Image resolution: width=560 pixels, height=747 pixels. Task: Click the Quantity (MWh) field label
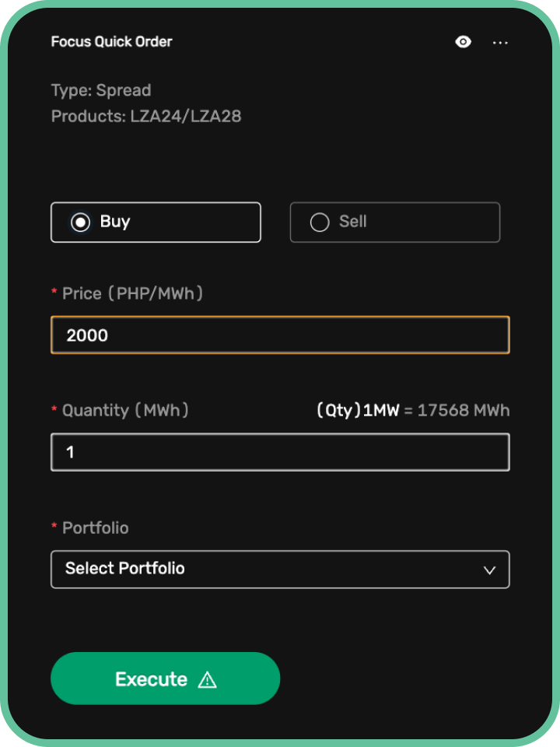(125, 410)
